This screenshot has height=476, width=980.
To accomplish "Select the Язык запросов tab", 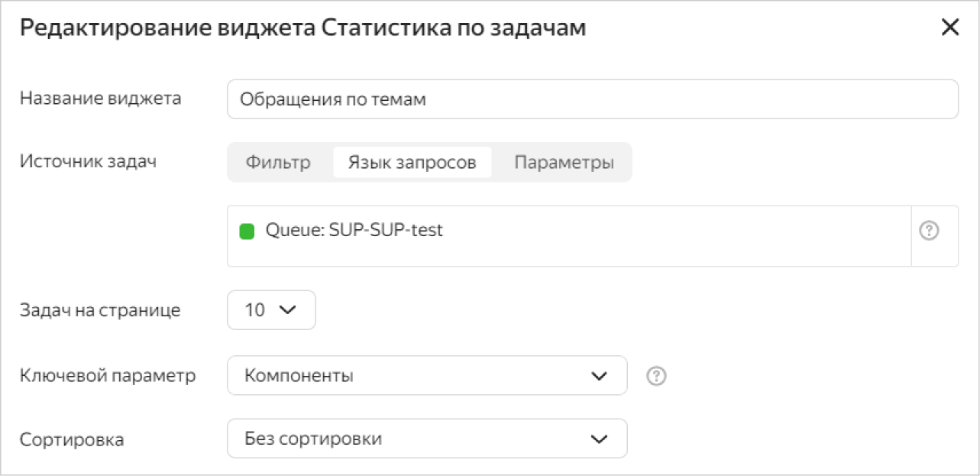I will click(x=412, y=163).
